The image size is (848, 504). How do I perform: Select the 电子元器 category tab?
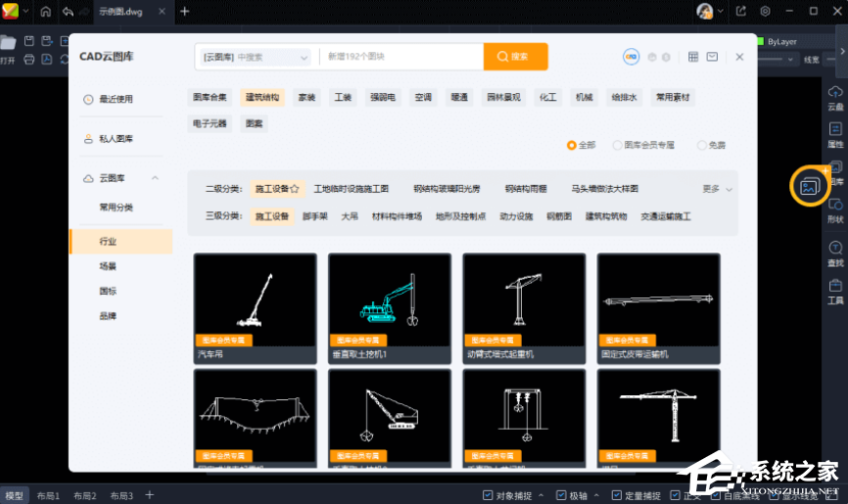point(210,124)
